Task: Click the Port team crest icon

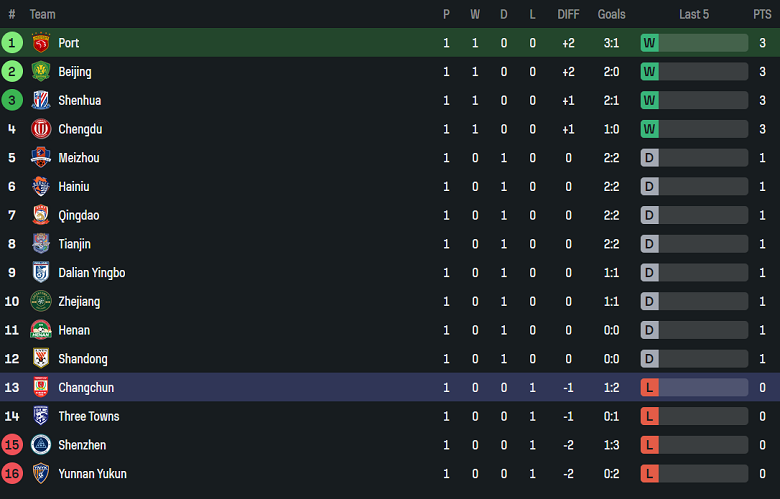Action: point(40,43)
